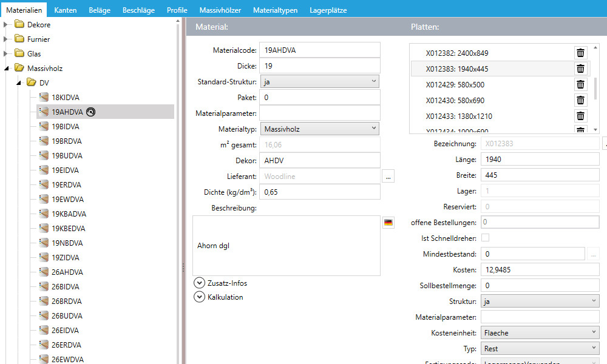
Task: Expand the Dekore tree node
Action: [5, 24]
